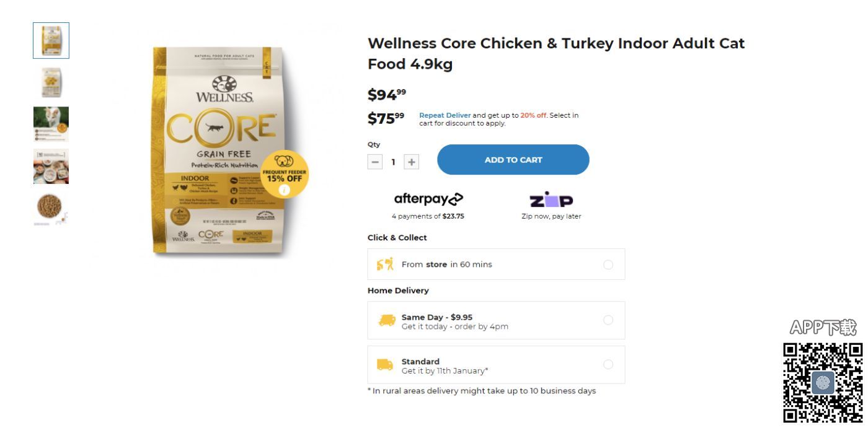Click the Afterpay logo
The image size is (868, 428).
[x=428, y=199]
